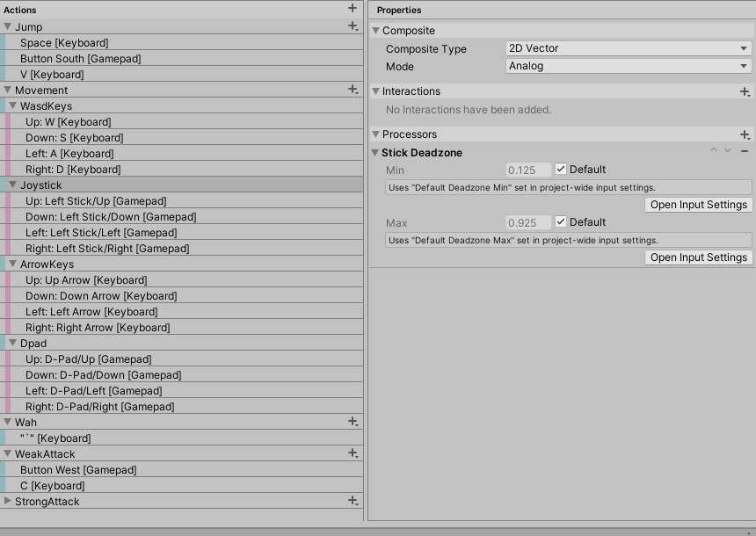The height and width of the screenshot is (536, 756).
Task: Add a binding to the StrongAttack action
Action: [353, 500]
